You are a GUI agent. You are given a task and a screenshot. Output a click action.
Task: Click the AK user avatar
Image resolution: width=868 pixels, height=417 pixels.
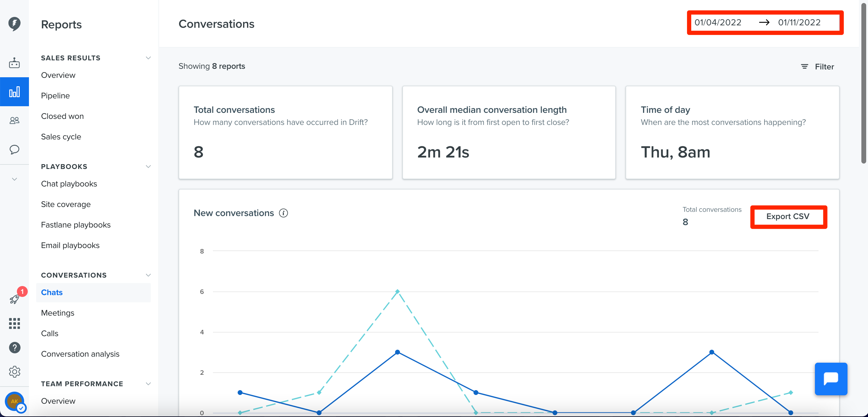14,401
